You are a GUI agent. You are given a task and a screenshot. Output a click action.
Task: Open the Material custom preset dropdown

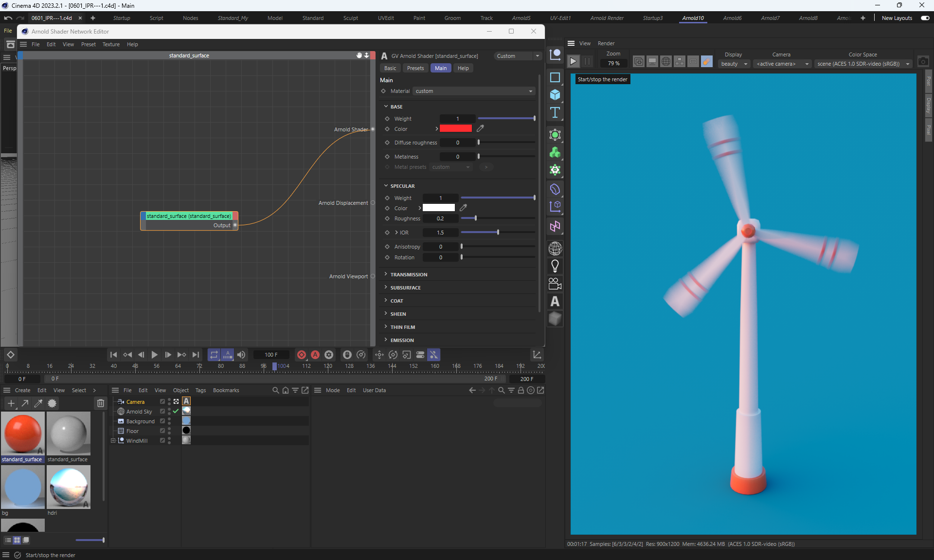click(474, 91)
